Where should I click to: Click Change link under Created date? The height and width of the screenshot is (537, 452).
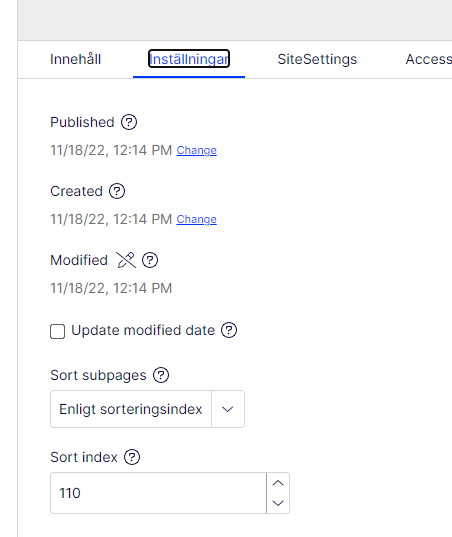(x=197, y=219)
